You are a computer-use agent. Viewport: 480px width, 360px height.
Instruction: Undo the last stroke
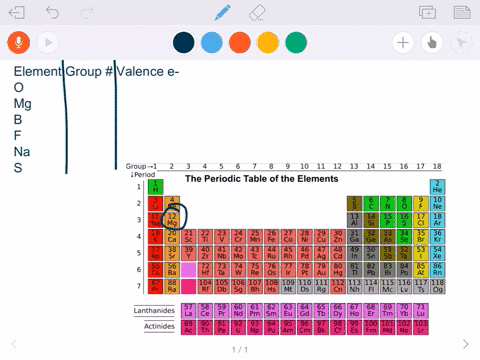[52, 13]
